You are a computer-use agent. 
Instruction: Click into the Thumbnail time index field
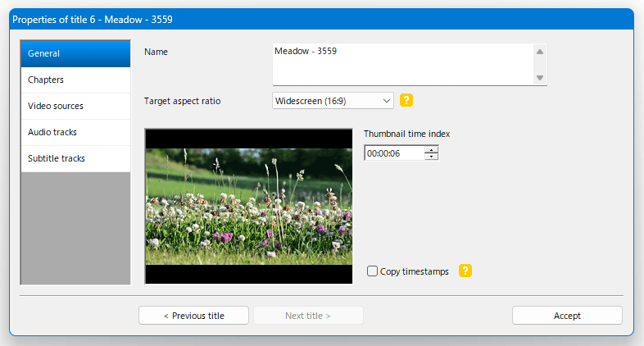394,153
